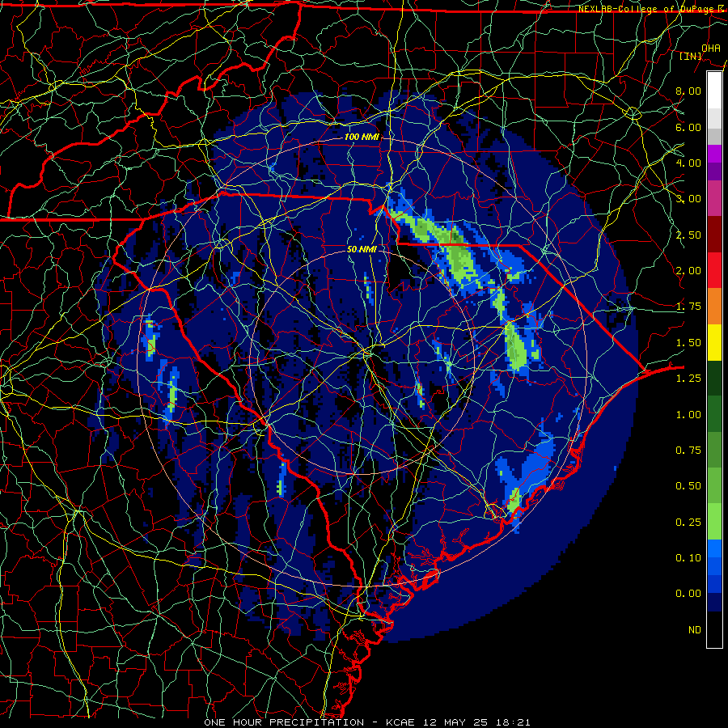Click the 100 NMI range ring label

362,137
